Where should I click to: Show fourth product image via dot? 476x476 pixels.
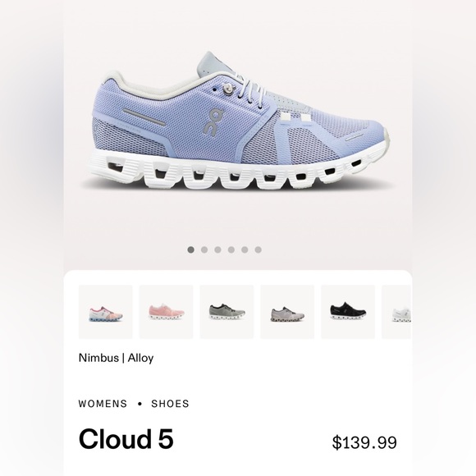[x=231, y=249]
